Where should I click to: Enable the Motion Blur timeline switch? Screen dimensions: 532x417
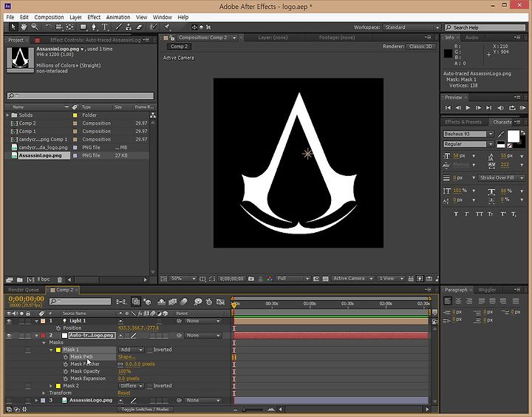click(x=183, y=302)
